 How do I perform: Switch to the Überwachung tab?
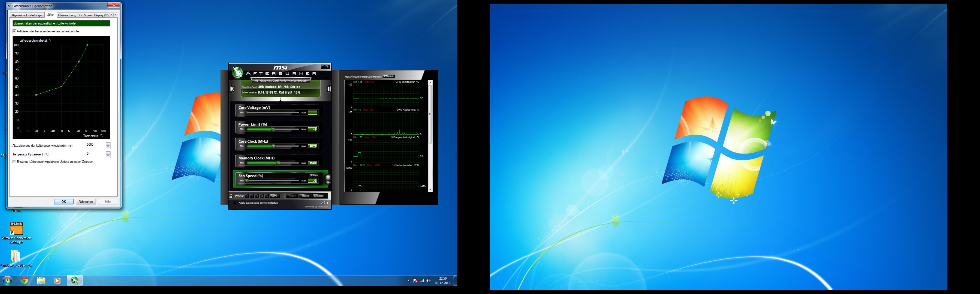coord(67,15)
